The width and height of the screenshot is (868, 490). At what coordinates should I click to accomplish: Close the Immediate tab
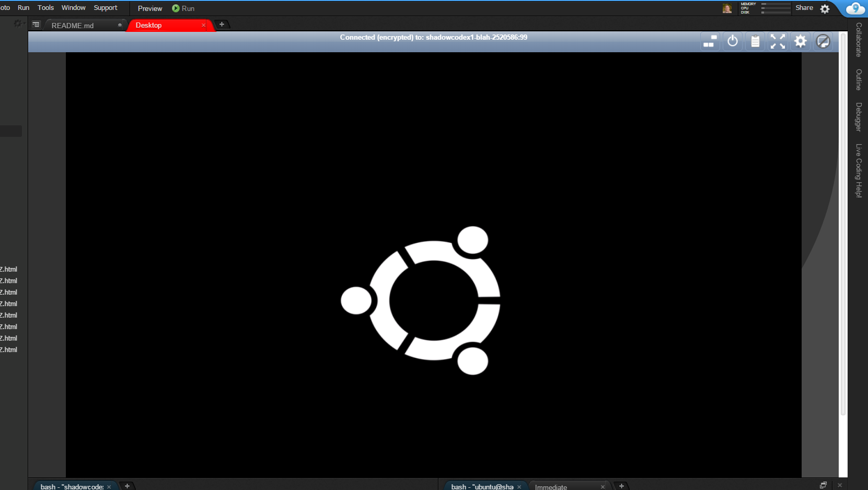pos(603,487)
